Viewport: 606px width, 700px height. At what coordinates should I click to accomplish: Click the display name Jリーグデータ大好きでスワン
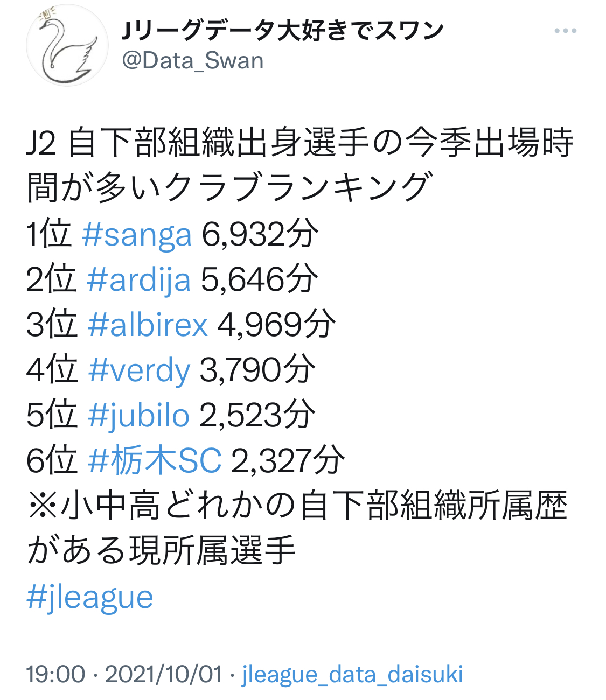tap(283, 31)
